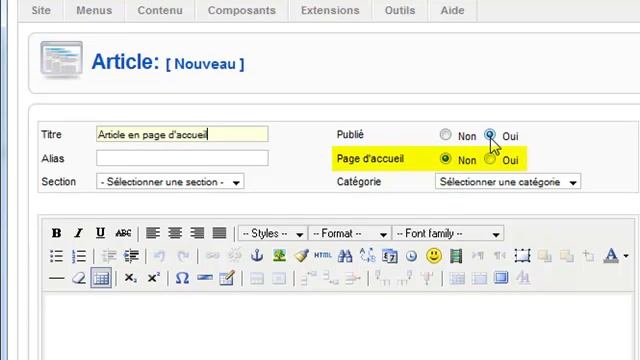Open the insert image tree icon

click(x=279, y=256)
